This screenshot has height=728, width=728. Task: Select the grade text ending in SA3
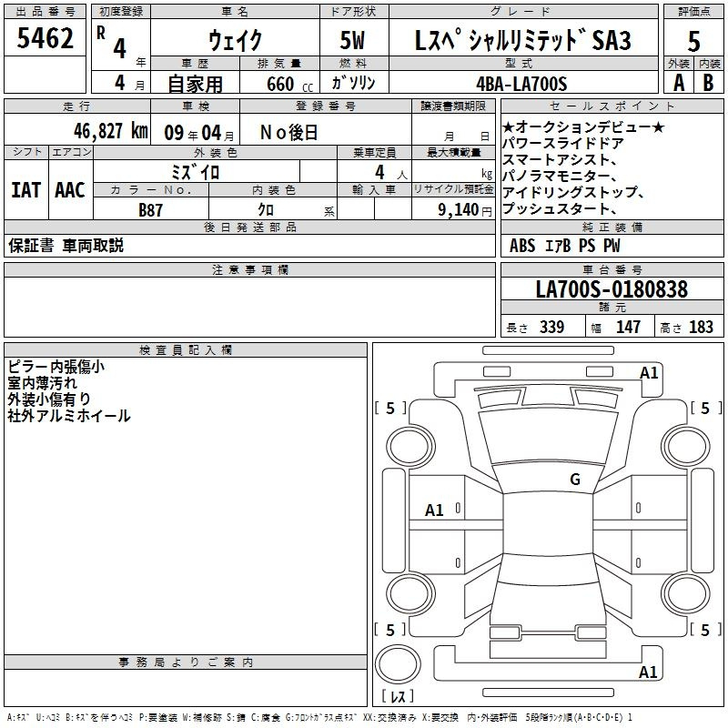pyautogui.click(x=522, y=40)
